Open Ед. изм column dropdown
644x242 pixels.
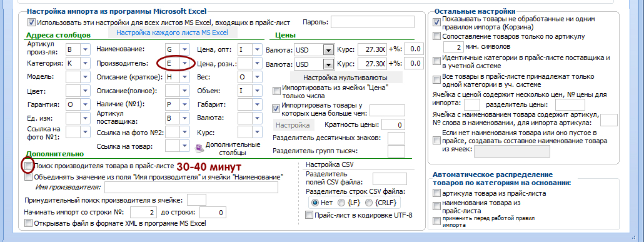pyautogui.click(x=86, y=118)
